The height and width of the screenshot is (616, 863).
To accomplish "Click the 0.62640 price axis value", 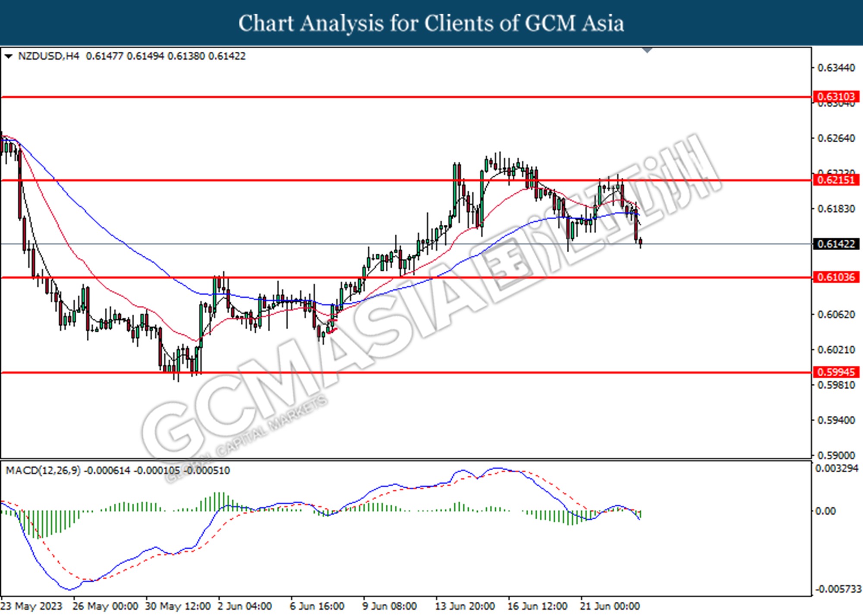I will click(x=836, y=138).
